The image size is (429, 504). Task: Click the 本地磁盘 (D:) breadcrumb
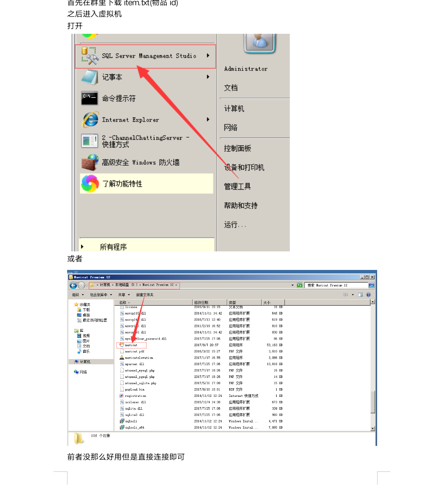click(x=126, y=285)
